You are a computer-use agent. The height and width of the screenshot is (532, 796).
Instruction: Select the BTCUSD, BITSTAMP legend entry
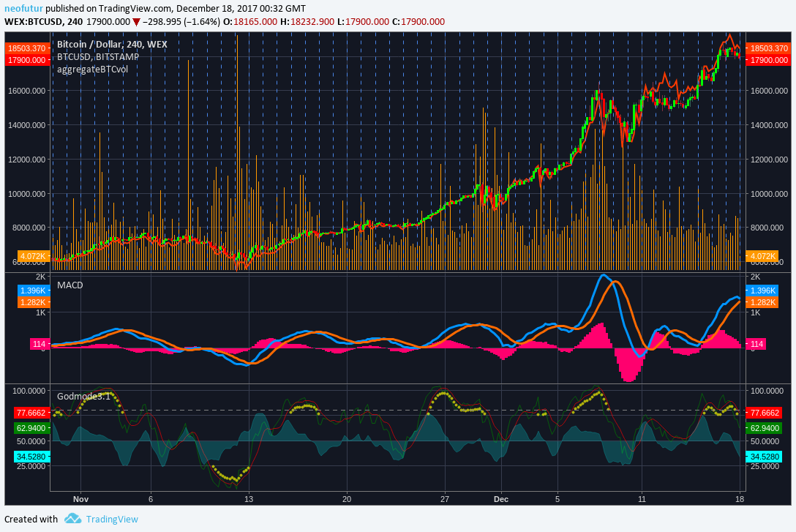tap(98, 57)
